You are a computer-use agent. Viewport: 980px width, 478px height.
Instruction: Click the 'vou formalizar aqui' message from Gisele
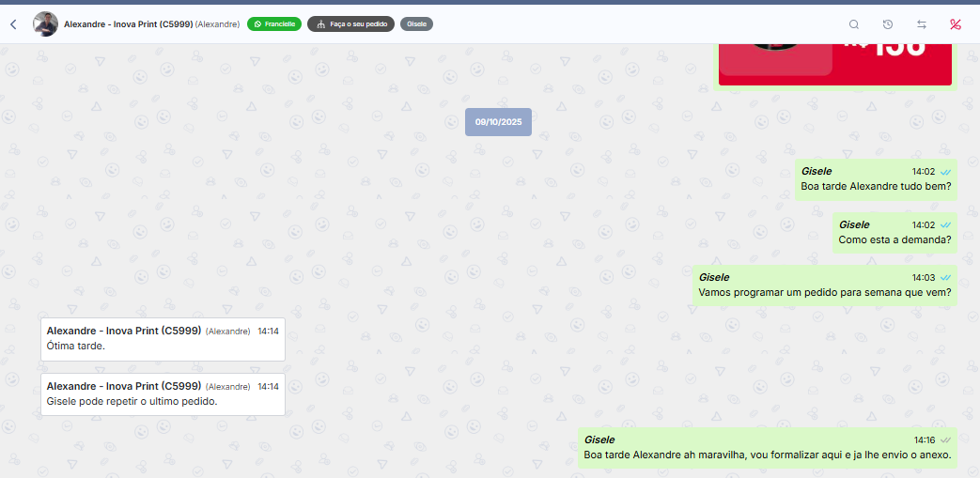768,455
